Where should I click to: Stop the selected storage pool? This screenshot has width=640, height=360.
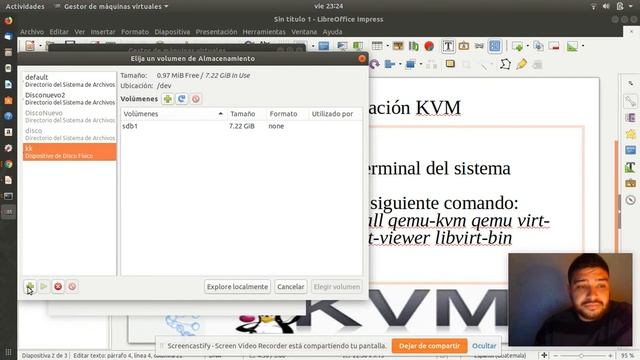click(58, 287)
